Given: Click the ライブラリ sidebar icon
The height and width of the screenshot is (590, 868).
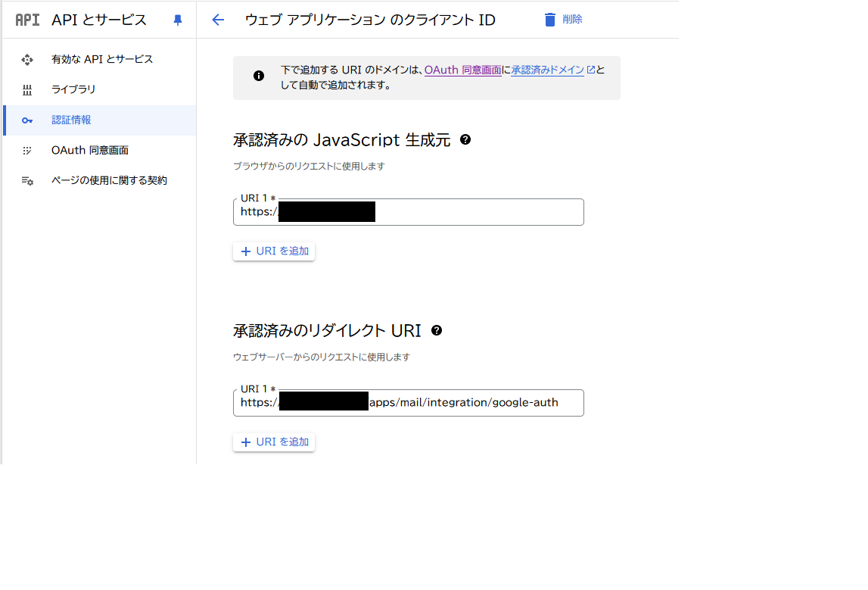Looking at the screenshot, I should pos(27,90).
